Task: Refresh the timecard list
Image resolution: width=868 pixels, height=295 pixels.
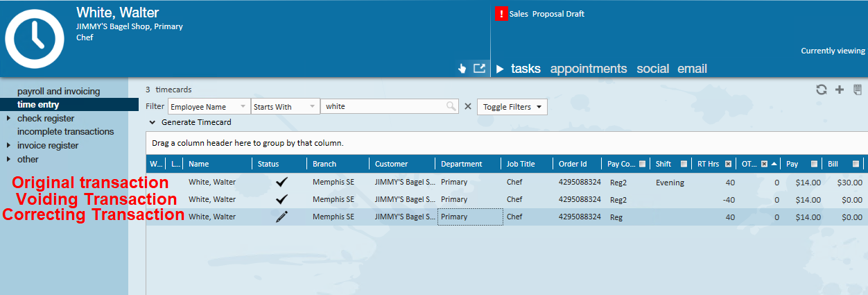Action: [x=822, y=90]
